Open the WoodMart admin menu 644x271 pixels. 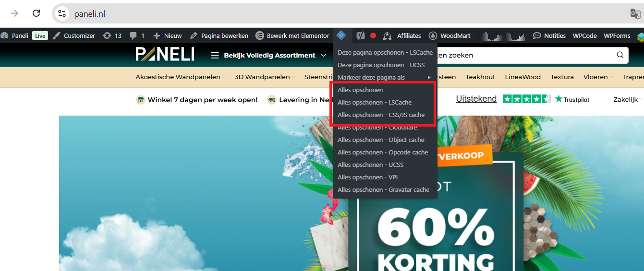(x=450, y=35)
